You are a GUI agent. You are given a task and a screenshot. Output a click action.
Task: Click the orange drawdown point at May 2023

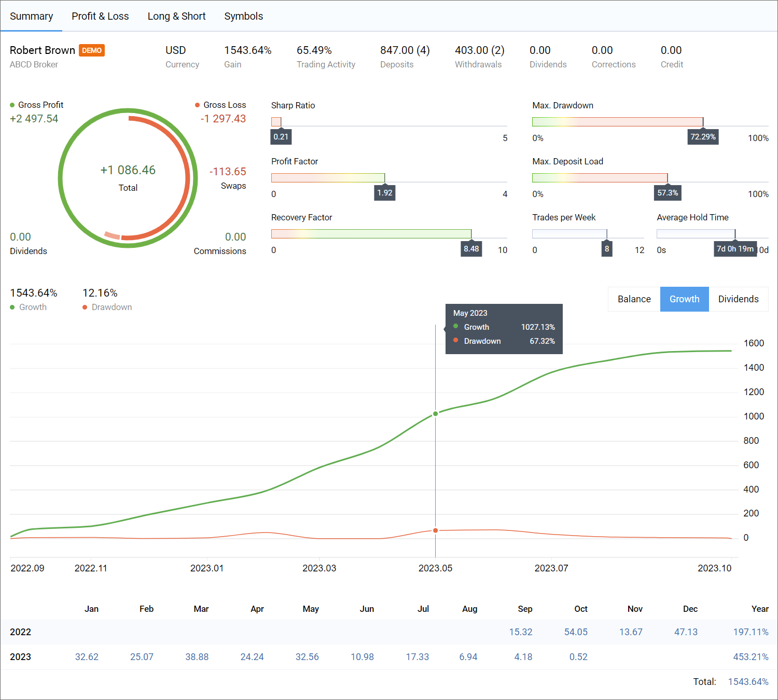pyautogui.click(x=435, y=530)
